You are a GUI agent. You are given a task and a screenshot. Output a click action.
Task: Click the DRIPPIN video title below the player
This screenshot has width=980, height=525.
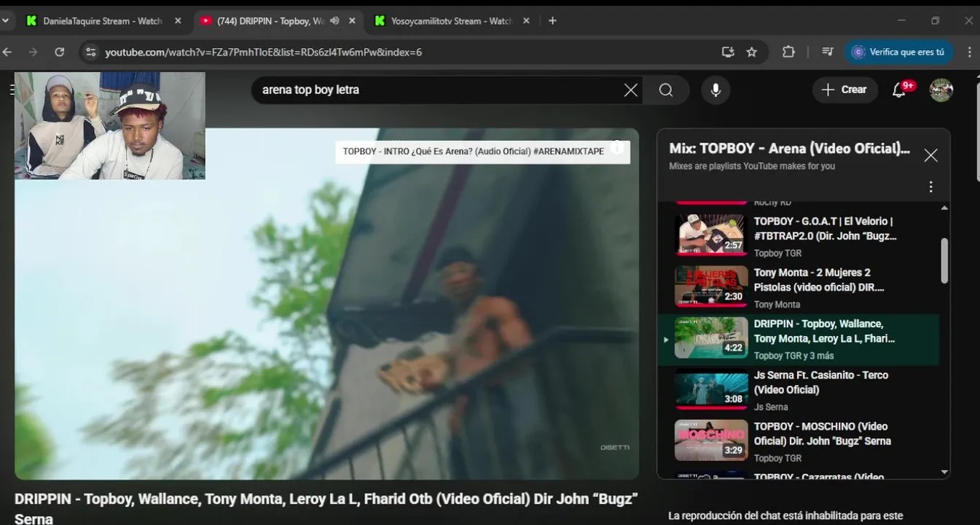326,508
